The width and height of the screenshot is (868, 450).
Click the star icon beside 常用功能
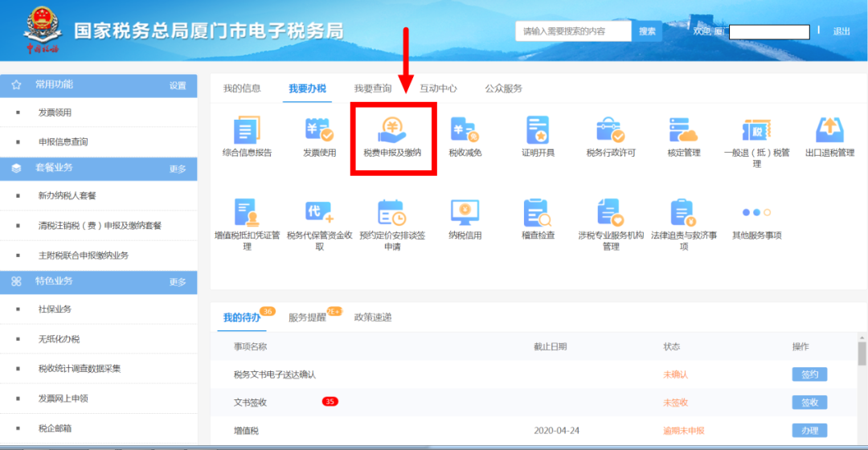coord(16,84)
